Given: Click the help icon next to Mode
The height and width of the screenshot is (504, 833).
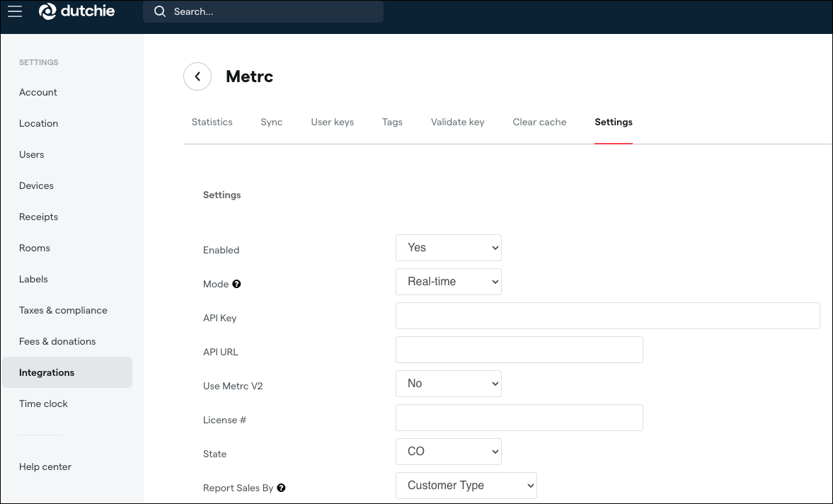Looking at the screenshot, I should point(236,284).
